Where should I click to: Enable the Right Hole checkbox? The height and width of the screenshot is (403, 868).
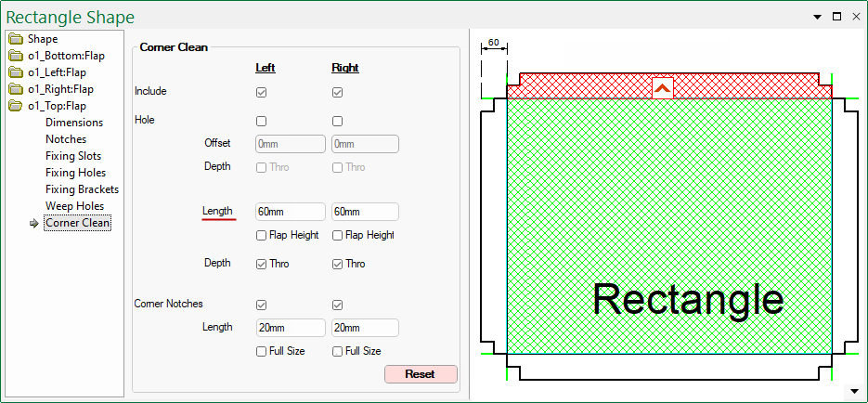point(337,122)
